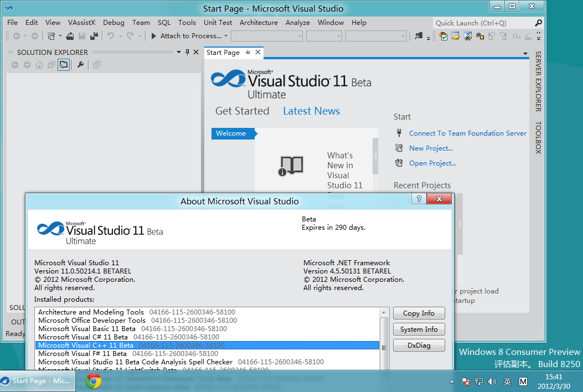The image size is (583, 392).
Task: Open the first empty solution configurations combo box
Action: (267, 36)
